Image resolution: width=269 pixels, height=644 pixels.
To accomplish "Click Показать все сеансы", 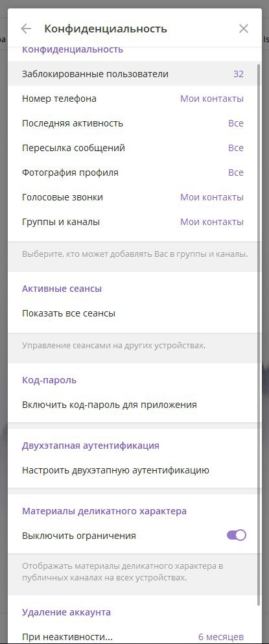I will tap(134, 313).
